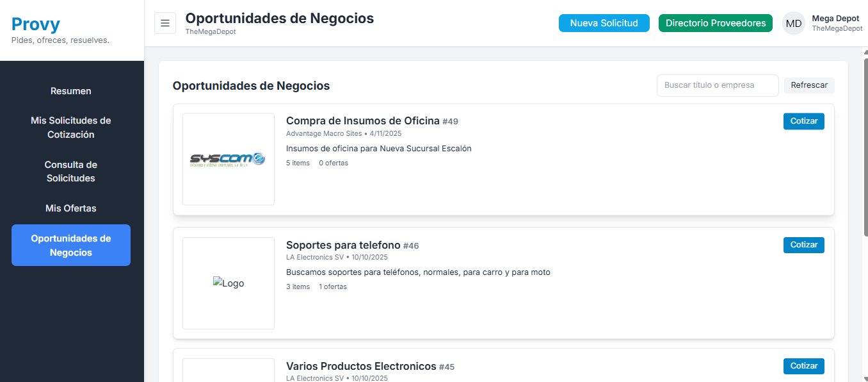Click the search field for título o empresa
The width and height of the screenshot is (868, 382).
(717, 85)
